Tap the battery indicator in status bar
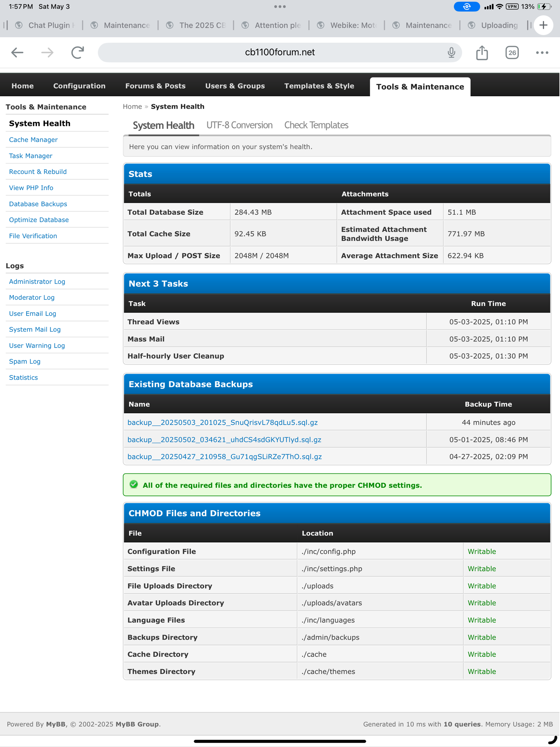The width and height of the screenshot is (560, 747). (544, 7)
